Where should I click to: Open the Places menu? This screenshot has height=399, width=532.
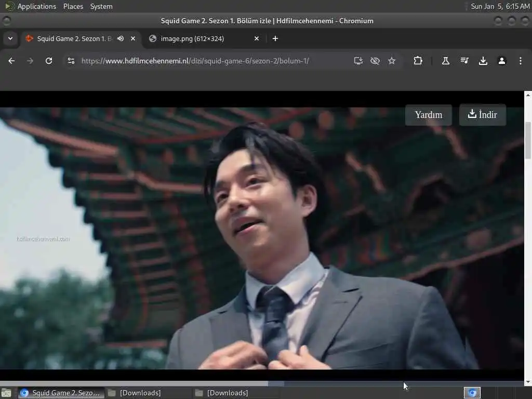73,6
